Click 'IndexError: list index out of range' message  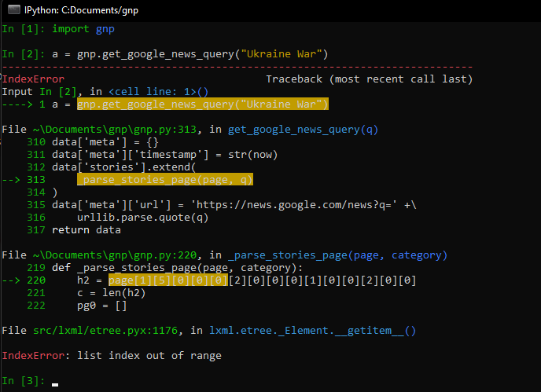coord(112,356)
